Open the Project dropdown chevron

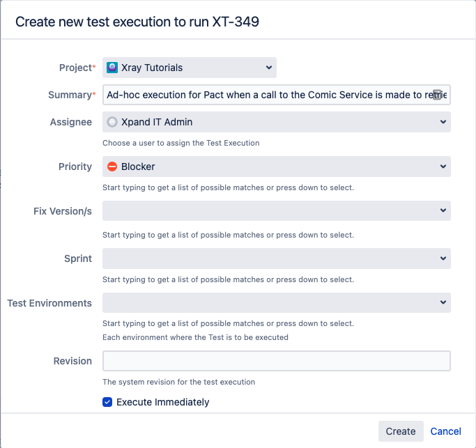click(x=268, y=68)
